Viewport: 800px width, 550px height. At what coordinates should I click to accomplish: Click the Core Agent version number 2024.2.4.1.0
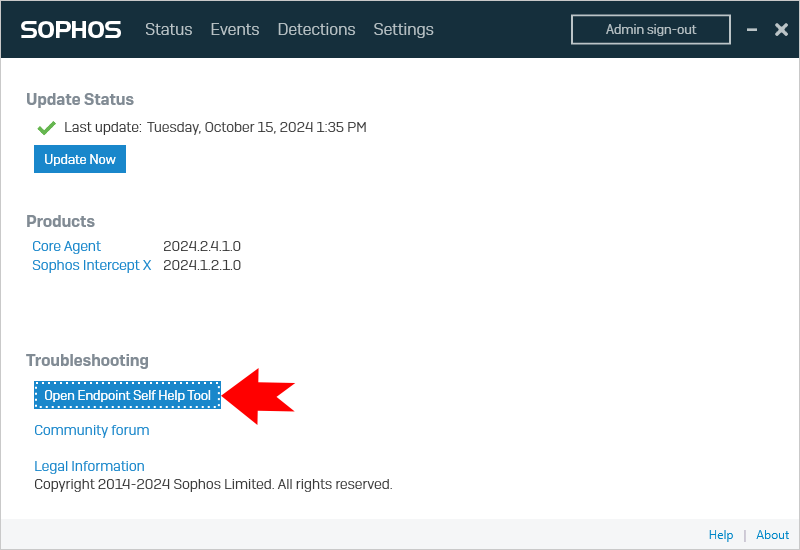click(202, 246)
